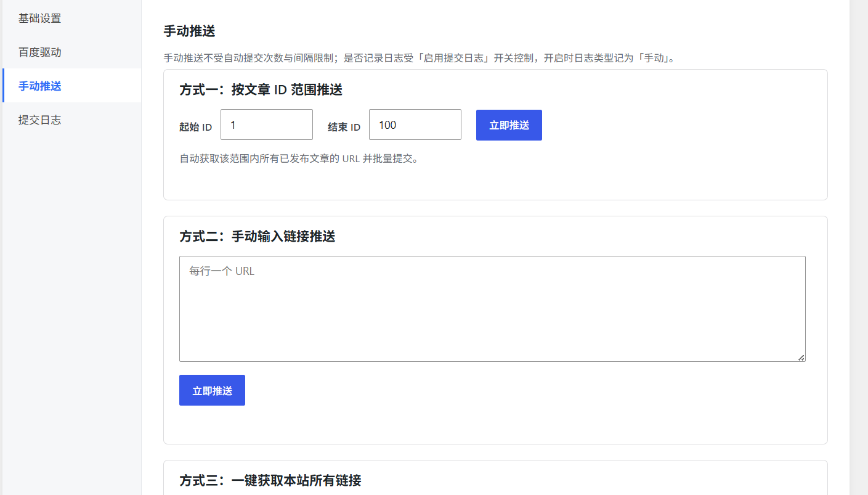
Task: Click the 手动推送不受自动提交次数 description text
Action: 420,59
